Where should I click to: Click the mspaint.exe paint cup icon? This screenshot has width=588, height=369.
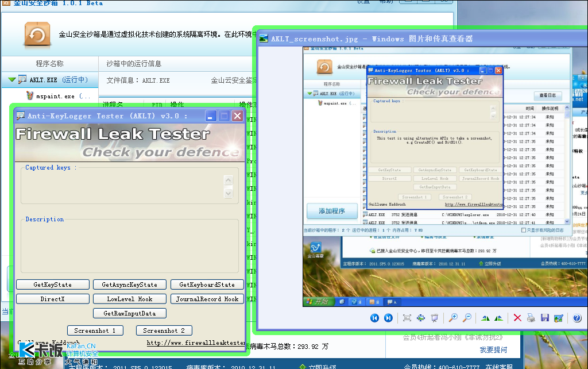click(x=30, y=96)
